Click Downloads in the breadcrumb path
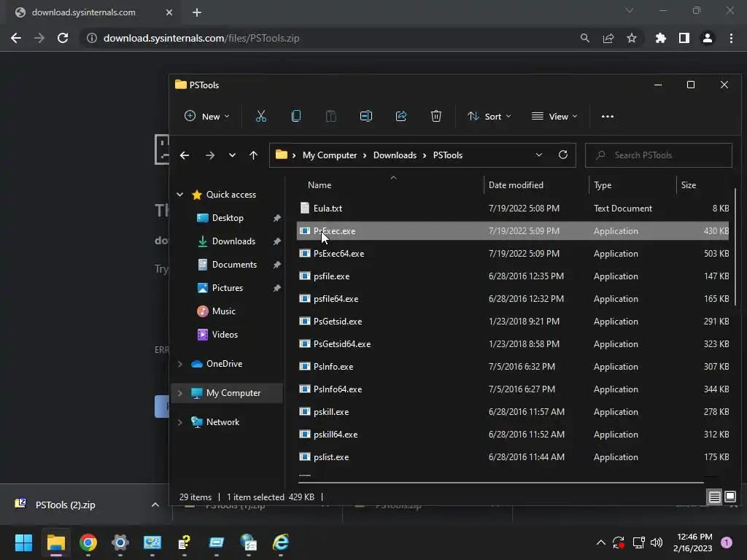747x560 pixels. click(x=395, y=155)
